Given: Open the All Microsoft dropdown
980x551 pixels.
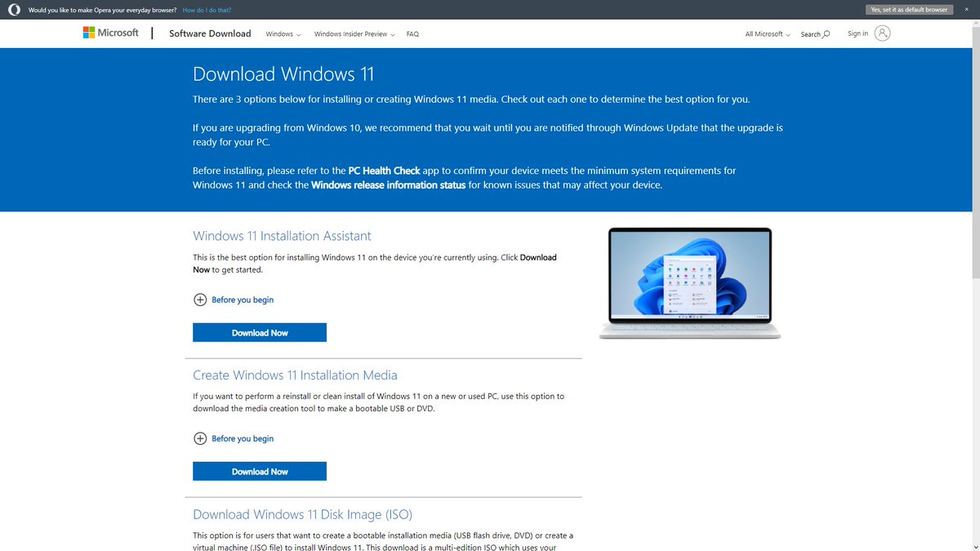Looking at the screenshot, I should point(766,34).
